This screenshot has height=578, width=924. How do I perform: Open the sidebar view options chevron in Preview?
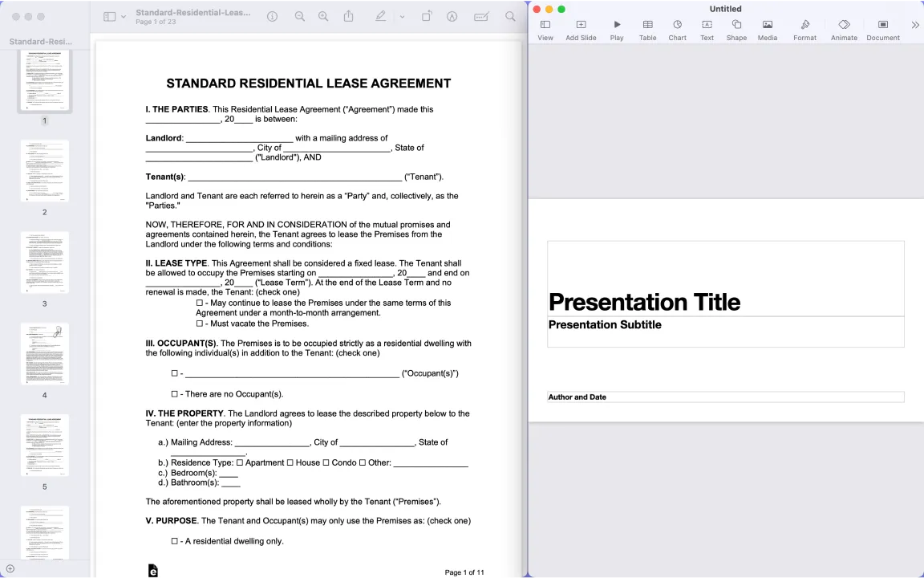click(124, 17)
